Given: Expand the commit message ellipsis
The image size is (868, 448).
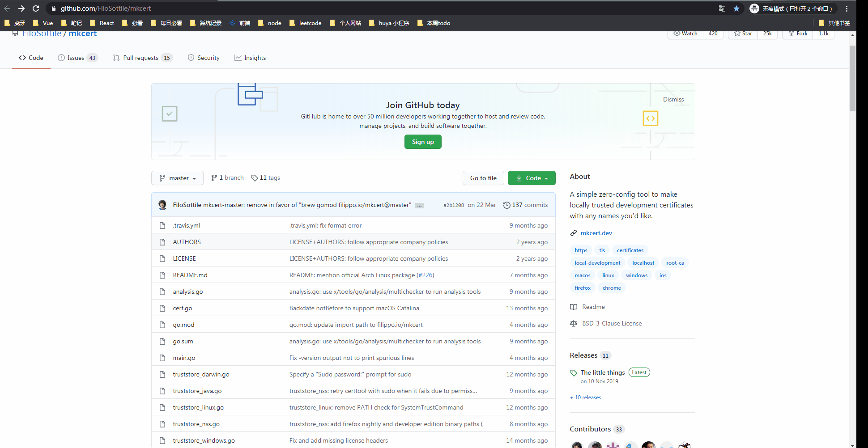Looking at the screenshot, I should (x=419, y=205).
